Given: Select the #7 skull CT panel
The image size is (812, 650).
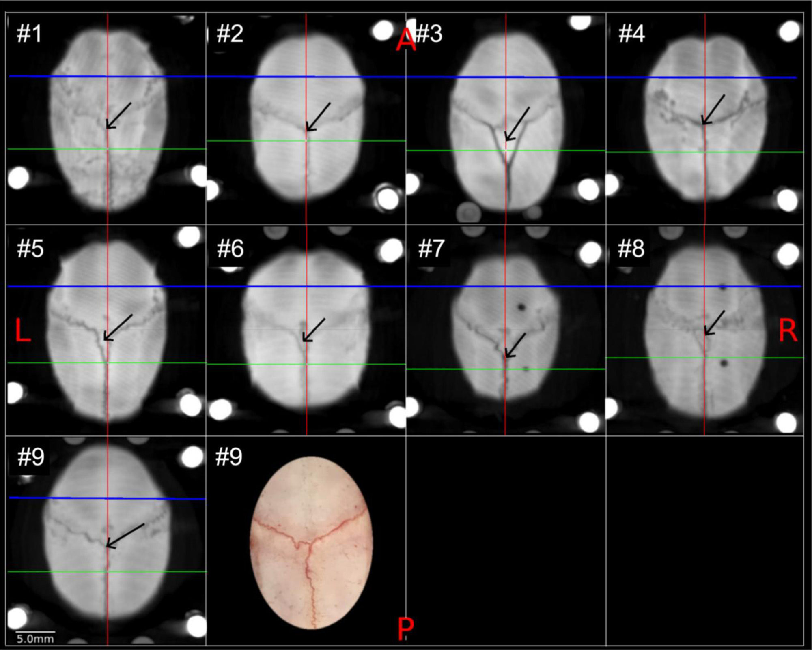Looking at the screenshot, I should 506,330.
